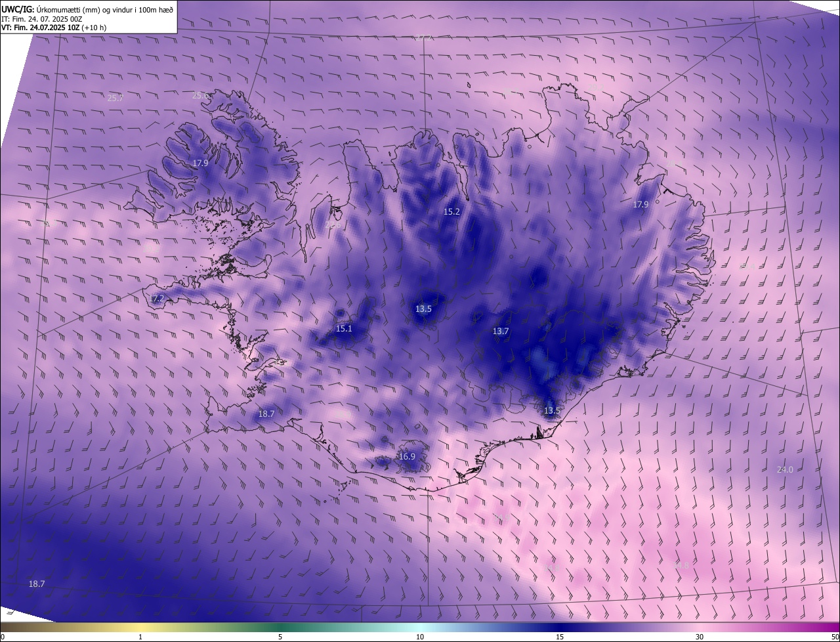Click the init time "IT: Fim. 24. 07. 2025 00Z"
This screenshot has width=840, height=642.
coord(42,18)
